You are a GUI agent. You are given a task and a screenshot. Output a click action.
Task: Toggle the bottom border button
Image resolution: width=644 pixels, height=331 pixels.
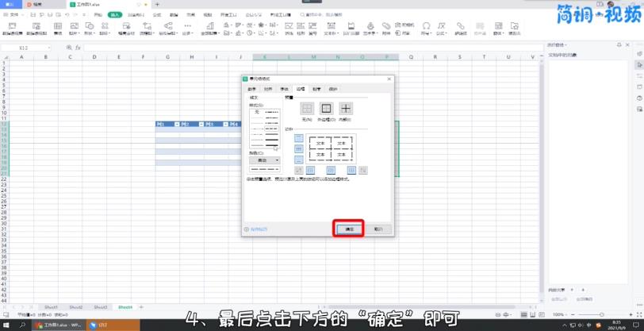click(x=299, y=160)
